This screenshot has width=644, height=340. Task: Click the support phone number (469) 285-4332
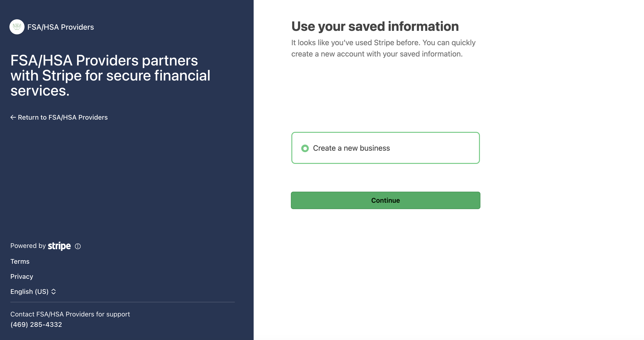pyautogui.click(x=36, y=324)
